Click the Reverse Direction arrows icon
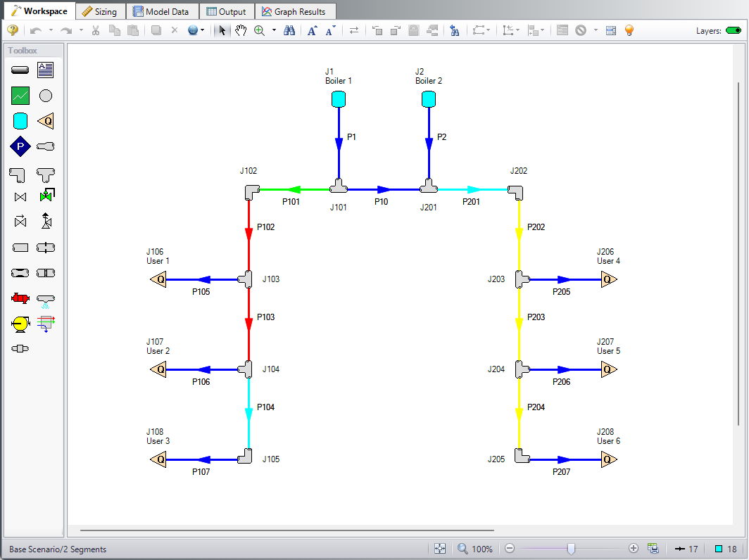 pos(354,30)
